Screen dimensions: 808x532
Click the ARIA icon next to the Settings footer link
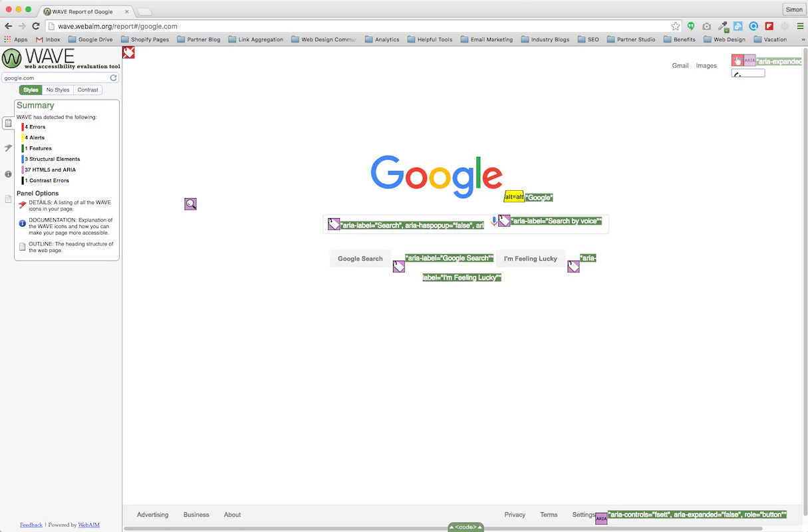601,517
